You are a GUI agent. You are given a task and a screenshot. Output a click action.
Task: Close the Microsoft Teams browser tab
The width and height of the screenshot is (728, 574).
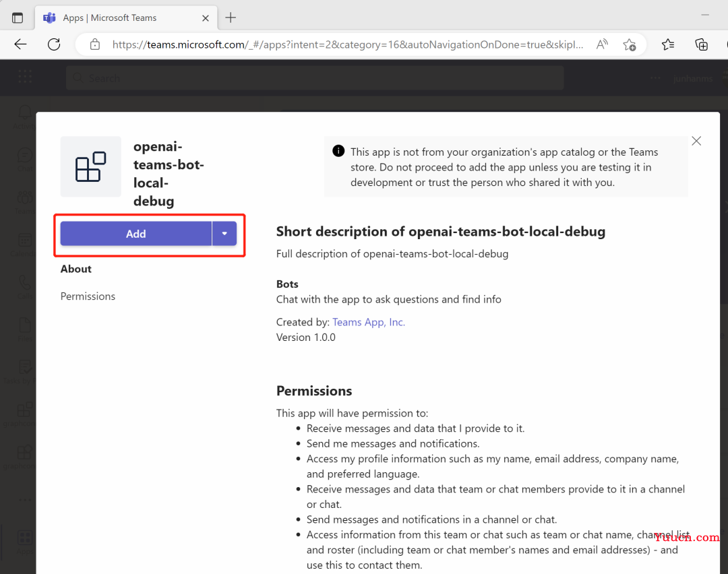pyautogui.click(x=205, y=18)
